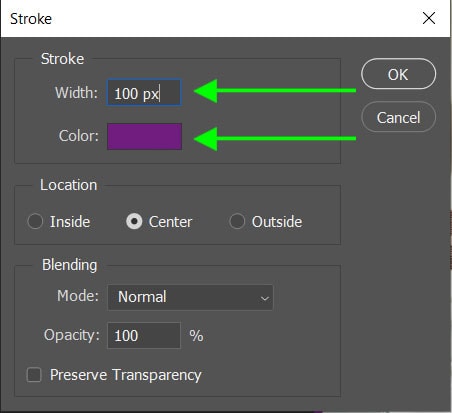Screen dimensions: 452x413
Task: Click the Opacity: label
Action: click(x=72, y=335)
